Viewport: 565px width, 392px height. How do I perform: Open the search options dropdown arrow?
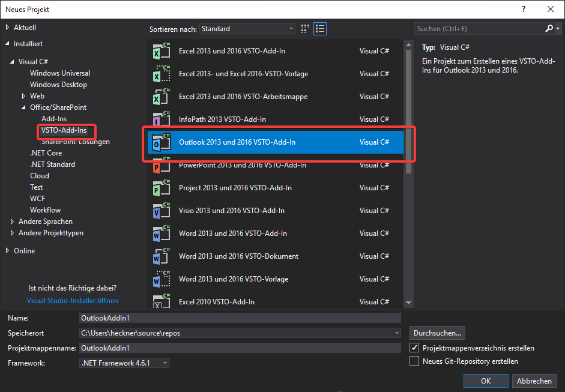click(558, 28)
